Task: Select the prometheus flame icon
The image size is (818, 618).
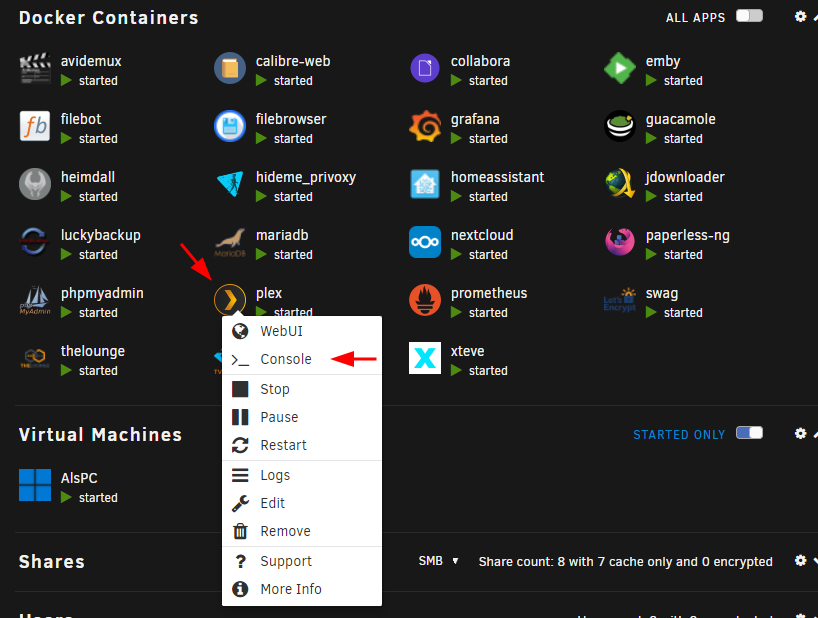Action: point(425,300)
